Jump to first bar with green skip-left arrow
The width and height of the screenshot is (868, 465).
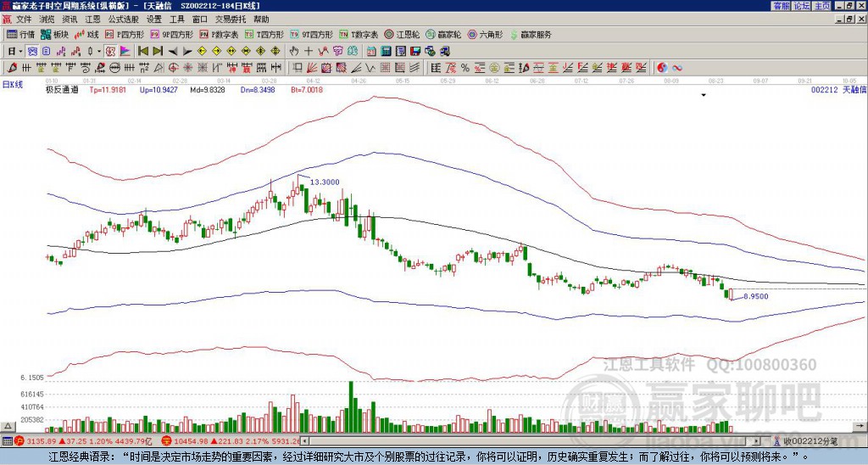click(143, 52)
